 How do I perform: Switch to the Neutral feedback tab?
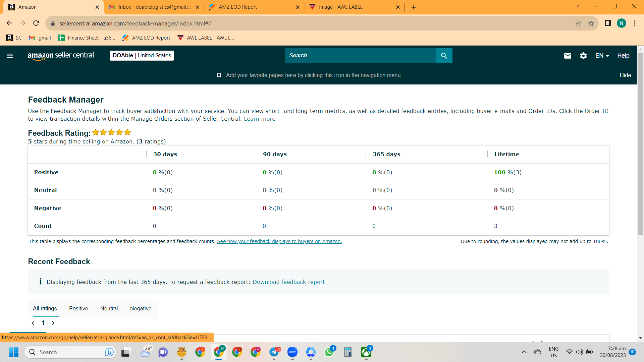(x=109, y=309)
